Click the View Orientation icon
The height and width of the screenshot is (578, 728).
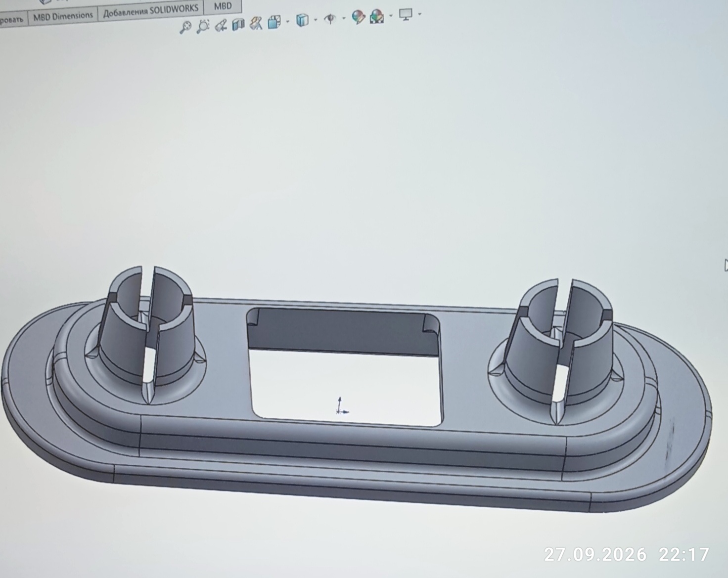(274, 22)
